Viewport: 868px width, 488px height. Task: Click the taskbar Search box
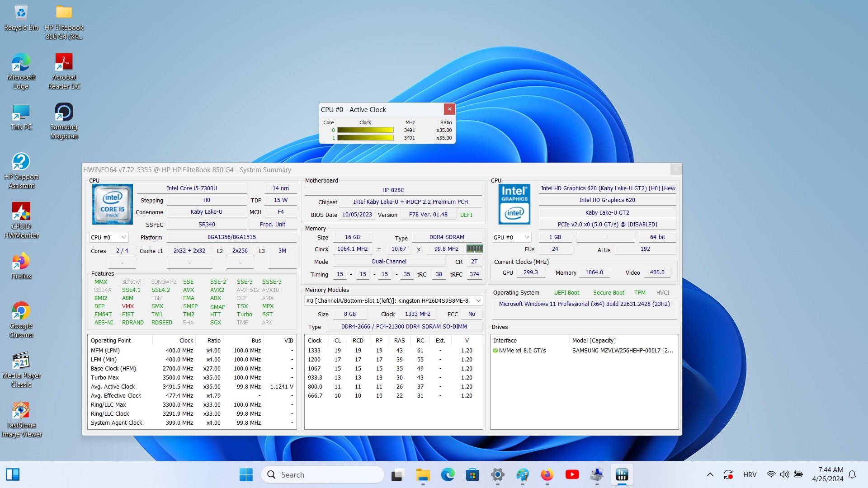click(322, 474)
